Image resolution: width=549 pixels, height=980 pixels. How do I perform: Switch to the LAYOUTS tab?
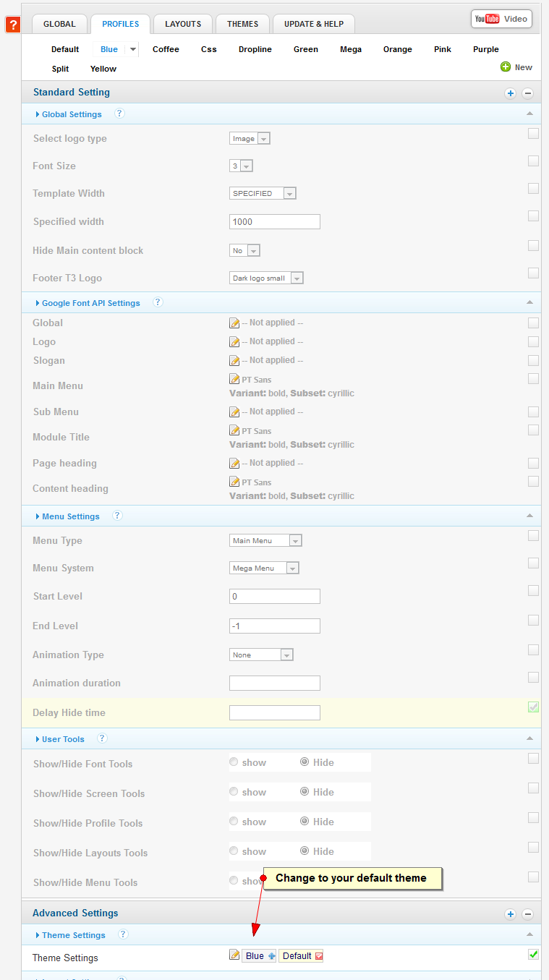click(183, 24)
